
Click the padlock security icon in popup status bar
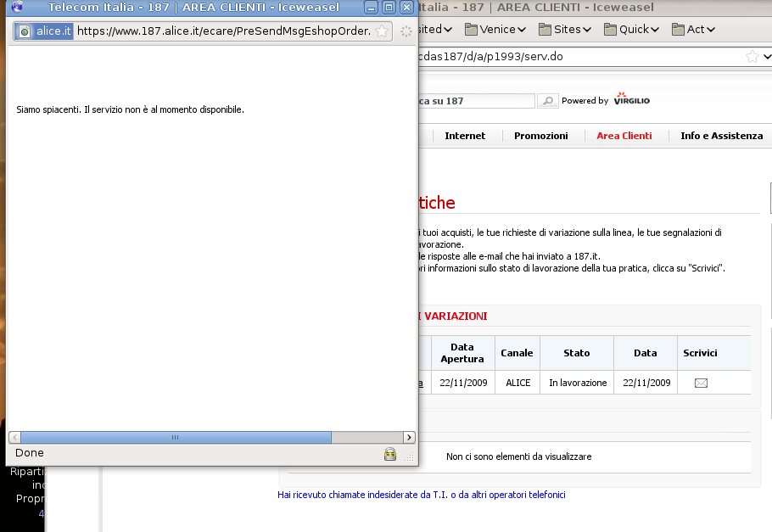pyautogui.click(x=390, y=454)
